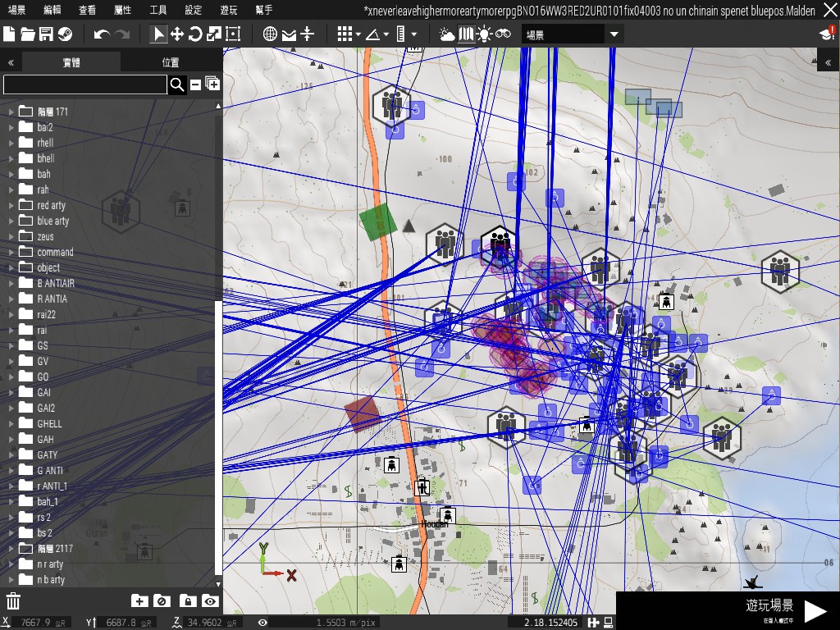Undo the last action
This screenshot has width=840, height=630.
[101, 34]
